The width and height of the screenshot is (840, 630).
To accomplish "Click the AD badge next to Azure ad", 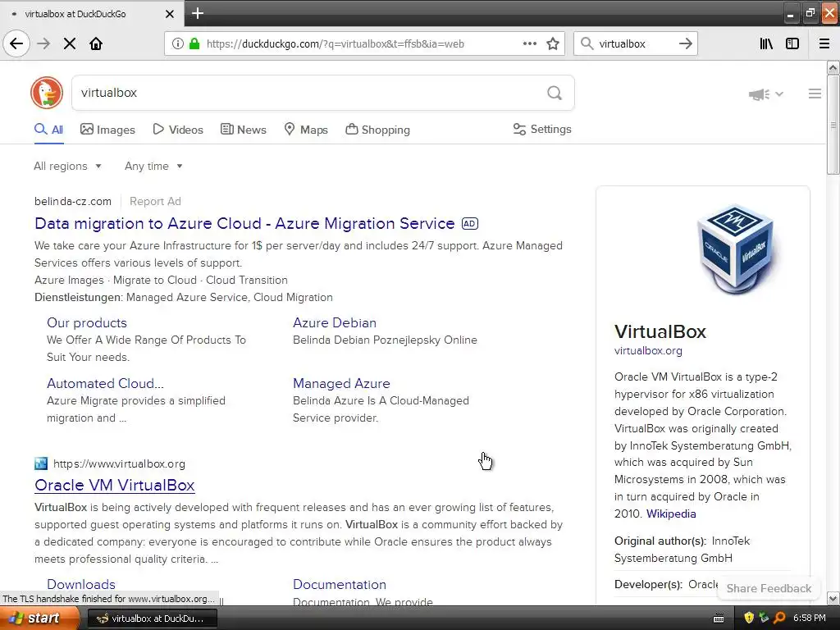I will [x=470, y=223].
